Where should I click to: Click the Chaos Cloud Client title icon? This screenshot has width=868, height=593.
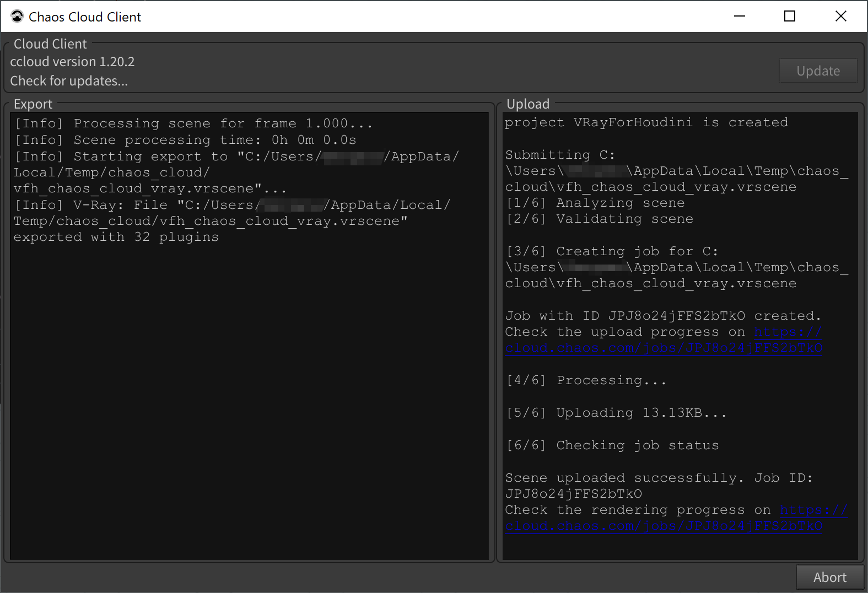click(x=17, y=17)
